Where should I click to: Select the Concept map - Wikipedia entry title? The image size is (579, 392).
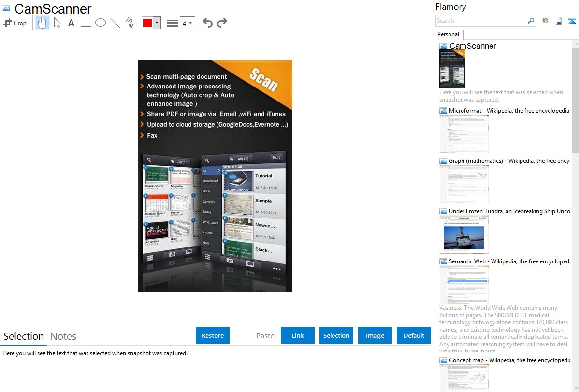[509, 360]
